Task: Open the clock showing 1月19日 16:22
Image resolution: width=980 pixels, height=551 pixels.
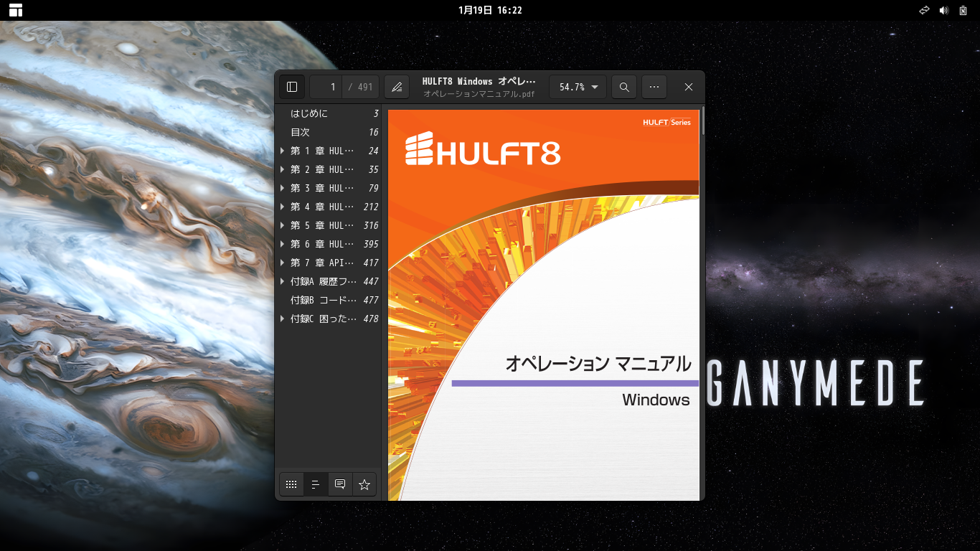Action: pos(490,10)
